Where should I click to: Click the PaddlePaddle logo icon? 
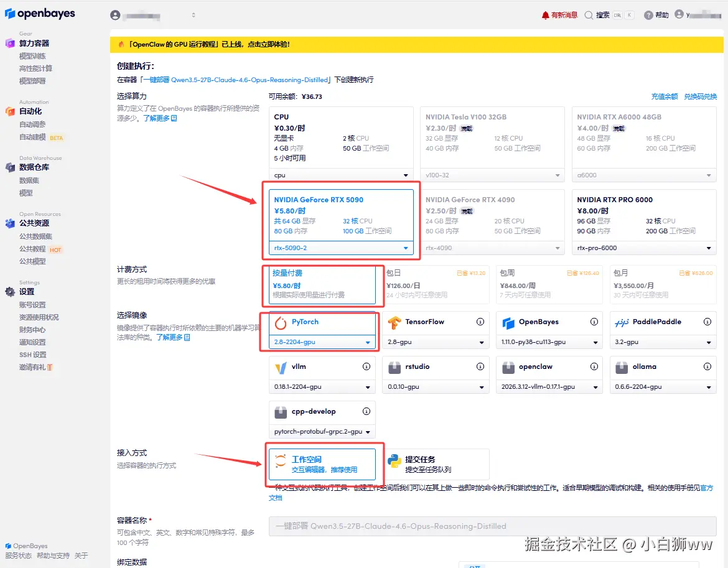[x=622, y=322]
